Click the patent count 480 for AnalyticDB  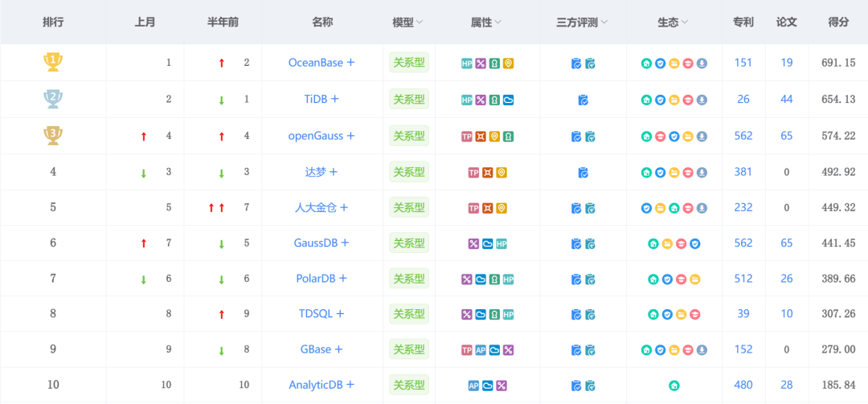pos(743,385)
